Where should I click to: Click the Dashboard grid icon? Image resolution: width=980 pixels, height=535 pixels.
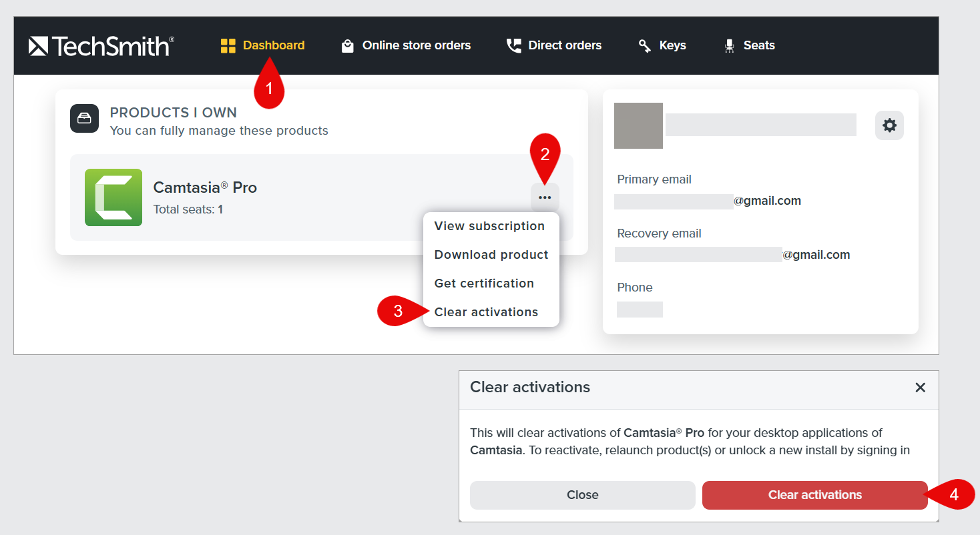pos(228,46)
